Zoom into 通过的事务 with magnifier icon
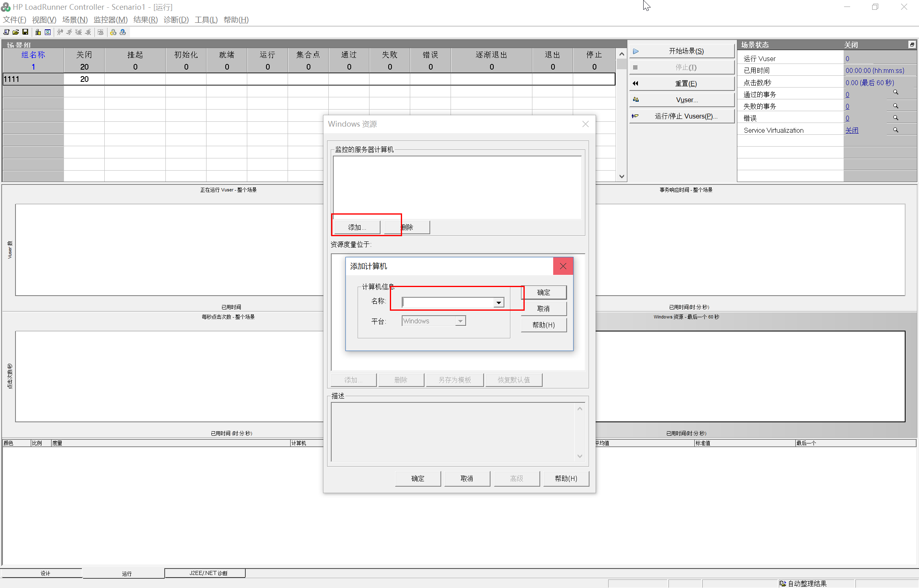Viewport: 919px width, 588px height. pyautogui.click(x=895, y=92)
